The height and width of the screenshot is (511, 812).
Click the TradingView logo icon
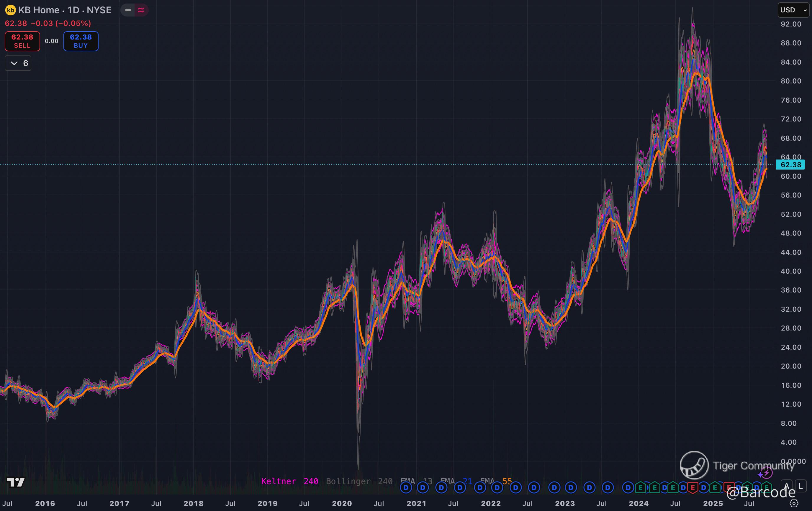[16, 482]
